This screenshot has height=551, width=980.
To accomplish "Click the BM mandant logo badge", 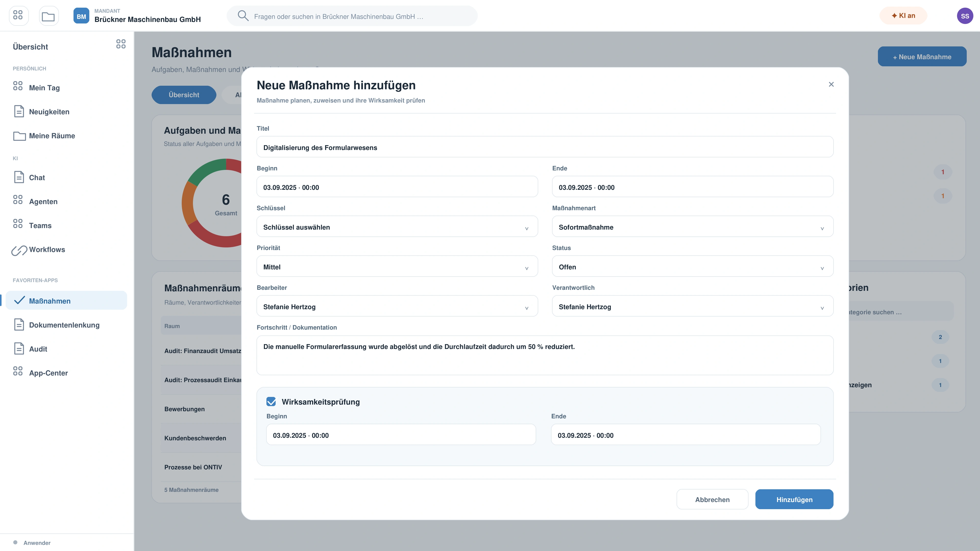I will tap(81, 16).
